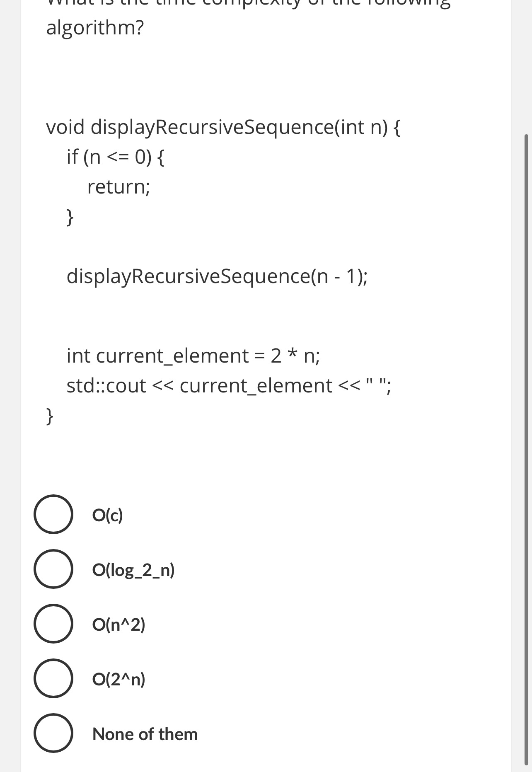
Task: Click the question word algorithm?
Action: click(94, 28)
